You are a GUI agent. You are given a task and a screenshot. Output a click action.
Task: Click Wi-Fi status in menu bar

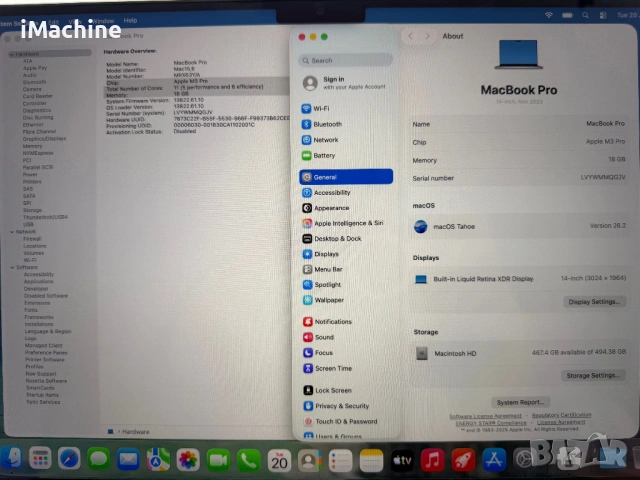(x=549, y=15)
